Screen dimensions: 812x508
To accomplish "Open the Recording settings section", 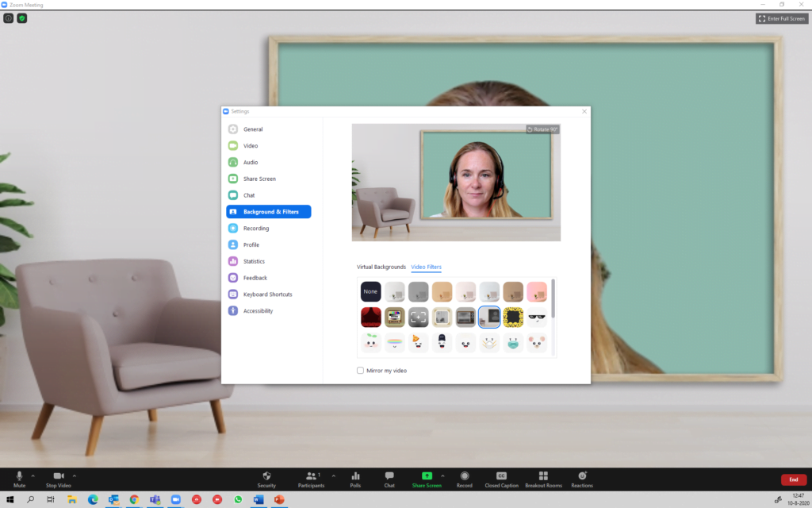I will click(x=256, y=229).
